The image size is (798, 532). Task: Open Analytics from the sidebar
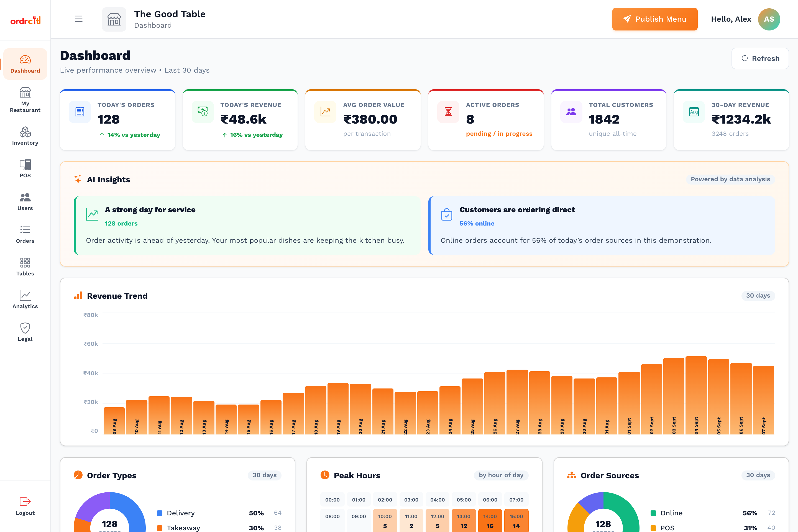(x=25, y=299)
